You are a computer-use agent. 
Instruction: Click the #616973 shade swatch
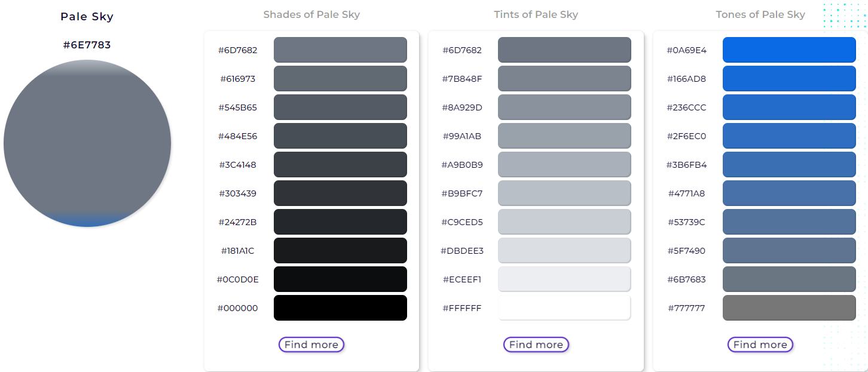(340, 78)
